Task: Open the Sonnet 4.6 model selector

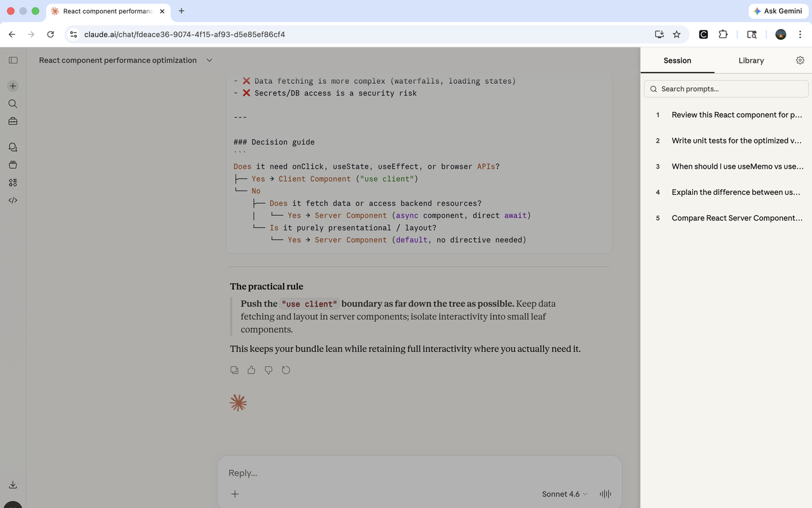Action: point(565,494)
